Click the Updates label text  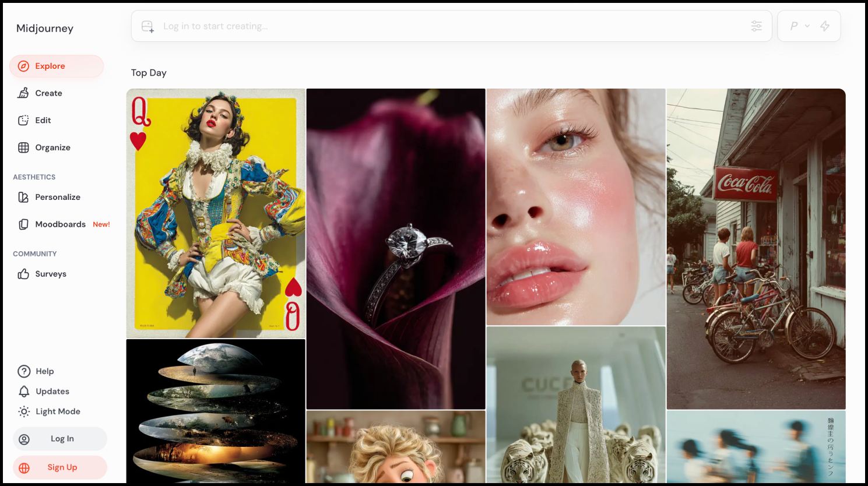point(52,392)
